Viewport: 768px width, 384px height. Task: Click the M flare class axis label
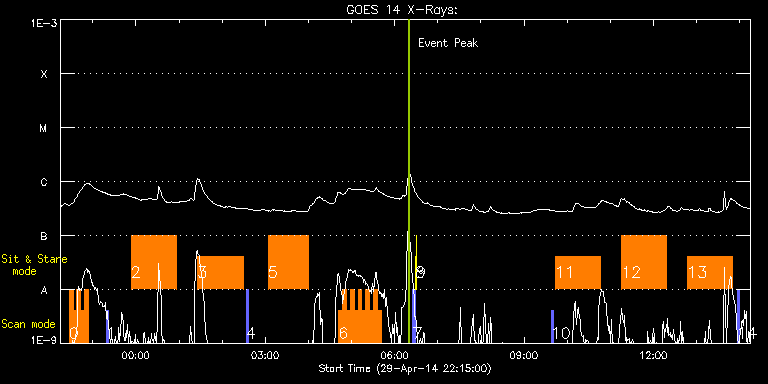click(44, 129)
